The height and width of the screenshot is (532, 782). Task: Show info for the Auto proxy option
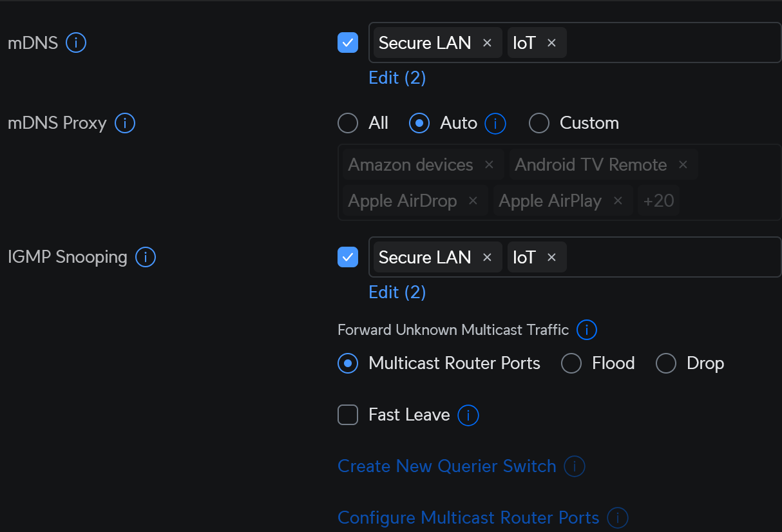click(495, 123)
